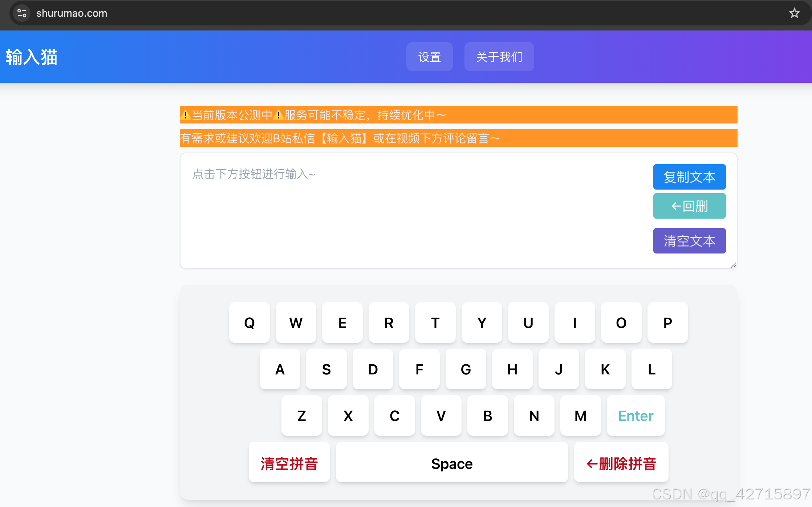The width and height of the screenshot is (812, 507).
Task: Go to 关于我们 page
Action: tap(499, 57)
